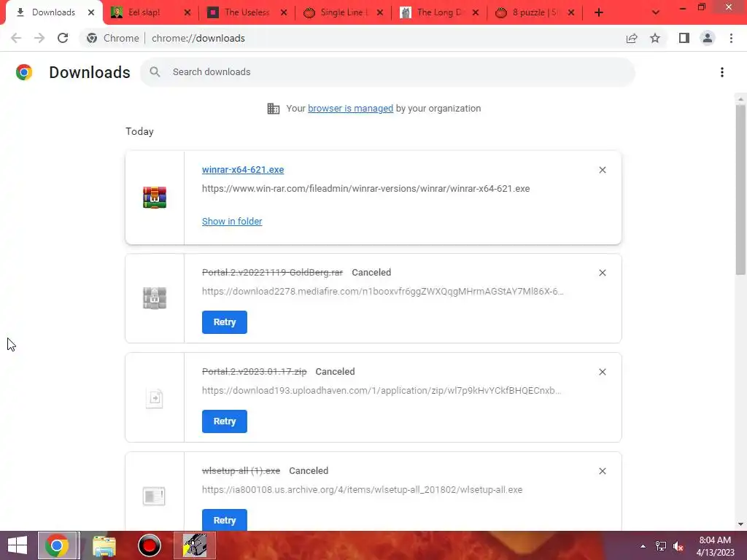747x560 pixels.
Task: Go back to previous page
Action: coord(16,38)
